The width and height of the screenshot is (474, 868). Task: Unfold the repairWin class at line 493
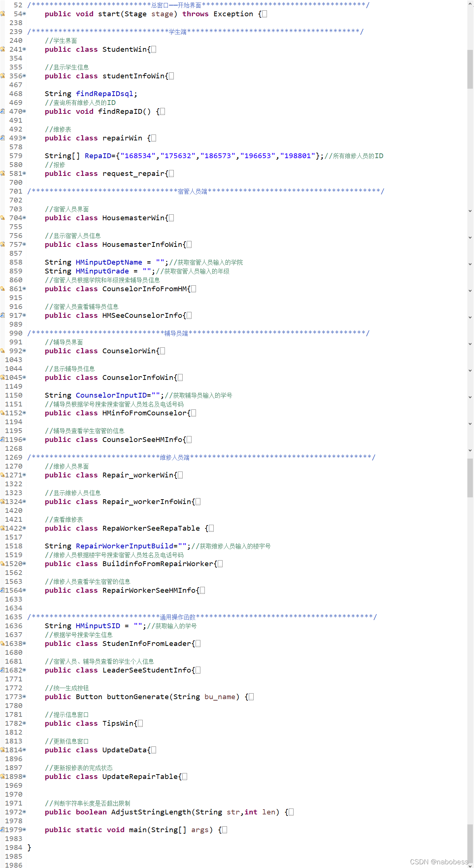point(24,138)
